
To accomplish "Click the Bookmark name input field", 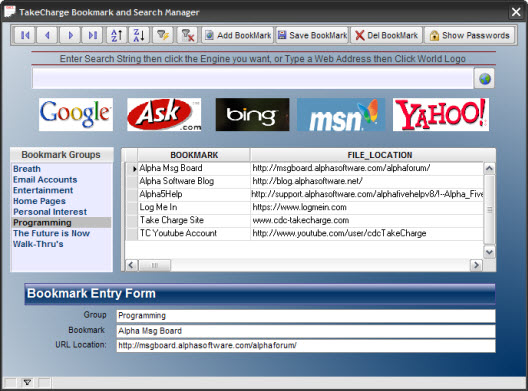I will [306, 331].
